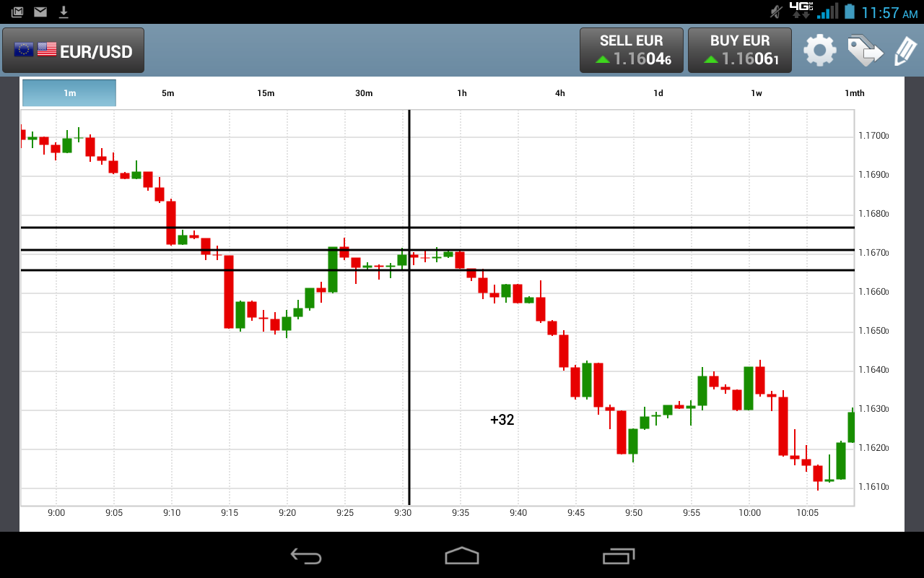The width and height of the screenshot is (924, 578).
Task: Tap the SELL EUR button
Action: click(631, 51)
